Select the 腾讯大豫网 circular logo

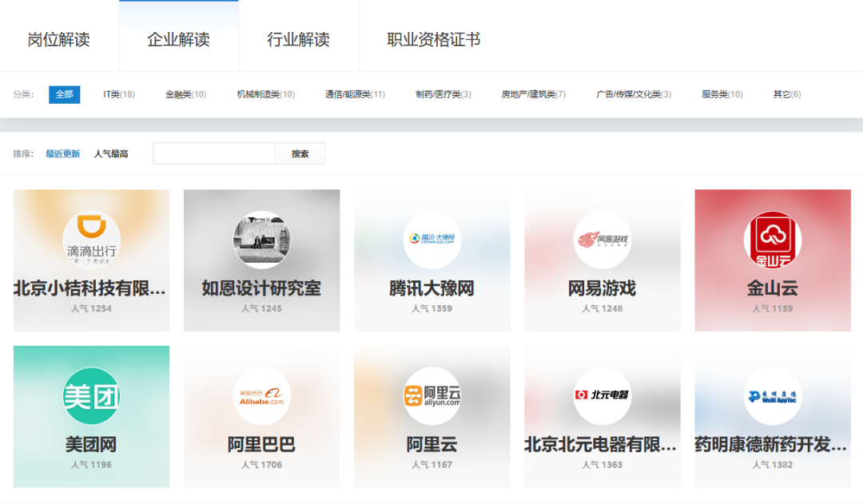(x=431, y=240)
